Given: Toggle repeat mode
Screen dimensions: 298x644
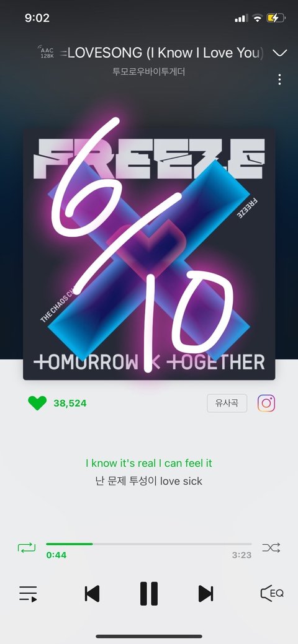Looking at the screenshot, I should 27,547.
